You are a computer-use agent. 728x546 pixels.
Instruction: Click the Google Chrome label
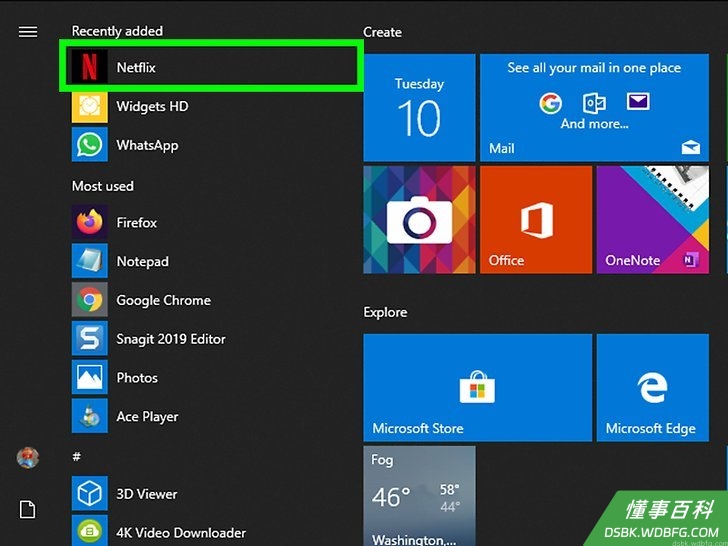click(x=163, y=300)
